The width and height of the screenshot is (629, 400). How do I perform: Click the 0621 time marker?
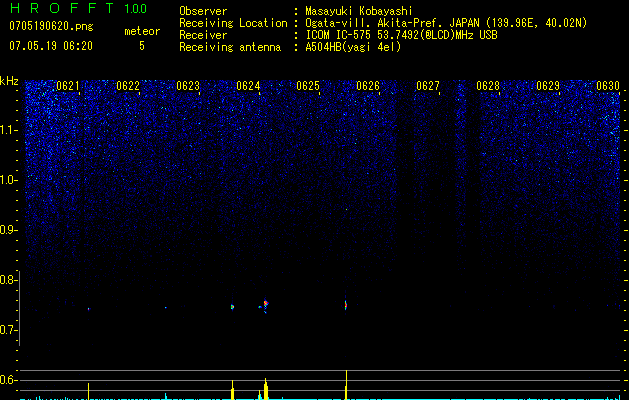point(68,86)
